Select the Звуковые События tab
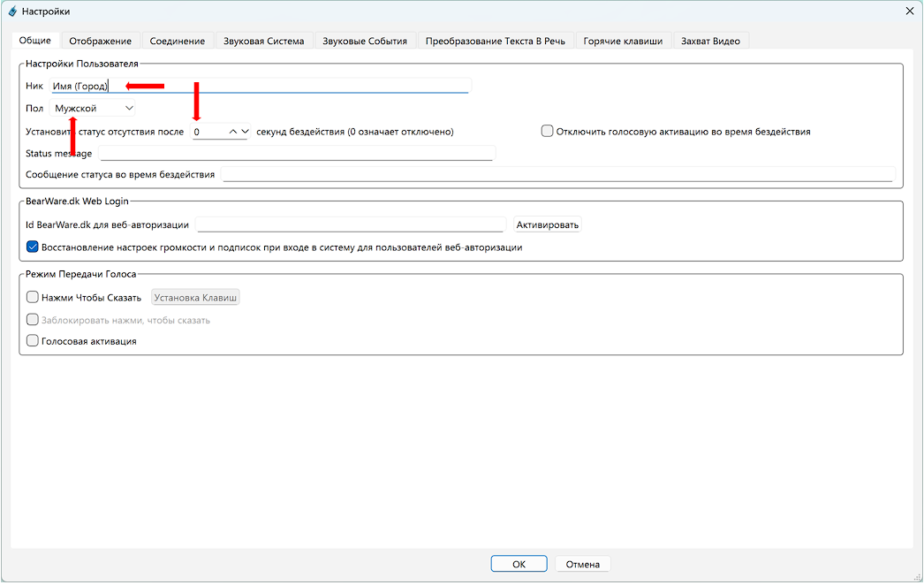The image size is (924, 585). [x=365, y=41]
